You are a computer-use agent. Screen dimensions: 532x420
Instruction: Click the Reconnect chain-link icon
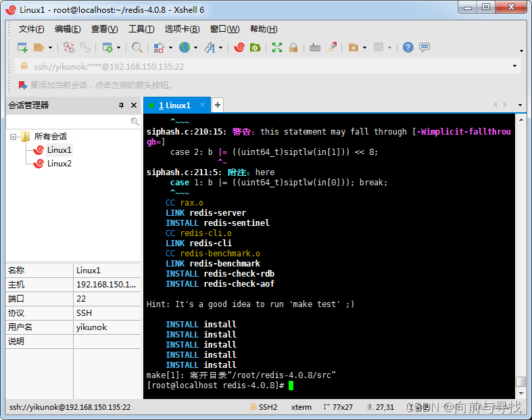coord(84,47)
